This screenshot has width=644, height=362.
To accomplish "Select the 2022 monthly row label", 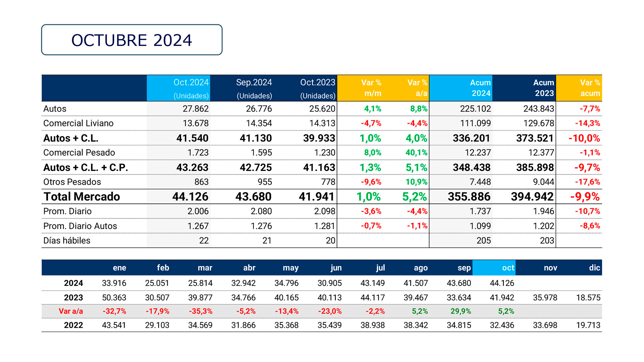I will (x=73, y=325).
